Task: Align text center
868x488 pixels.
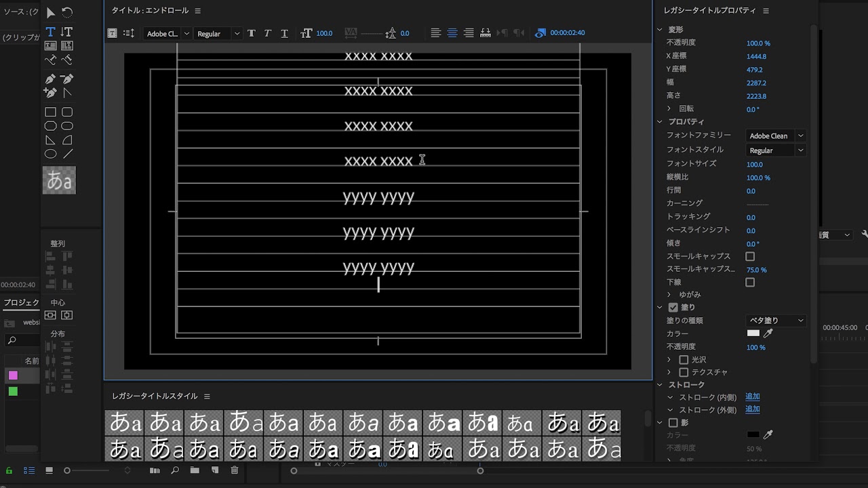Action: click(452, 33)
